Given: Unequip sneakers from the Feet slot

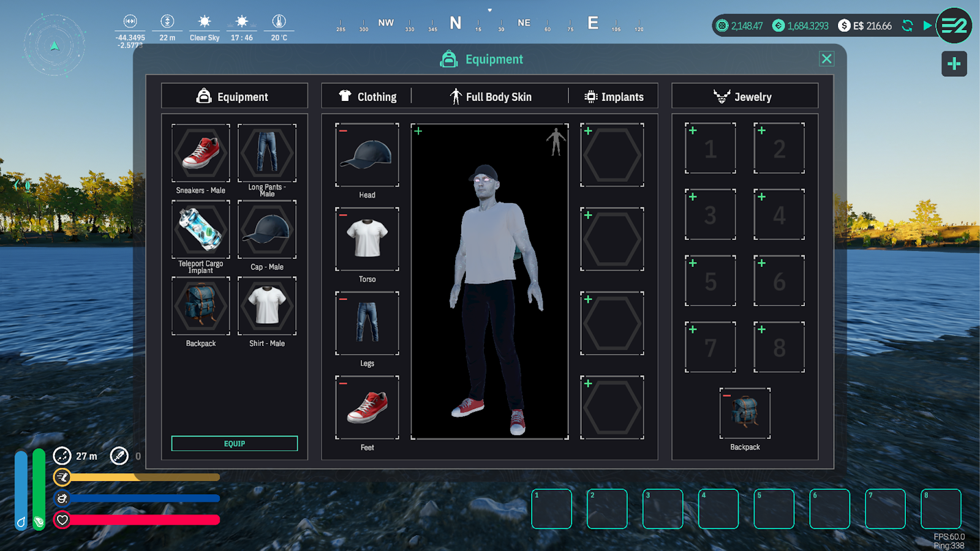Looking at the screenshot, I should [x=344, y=383].
